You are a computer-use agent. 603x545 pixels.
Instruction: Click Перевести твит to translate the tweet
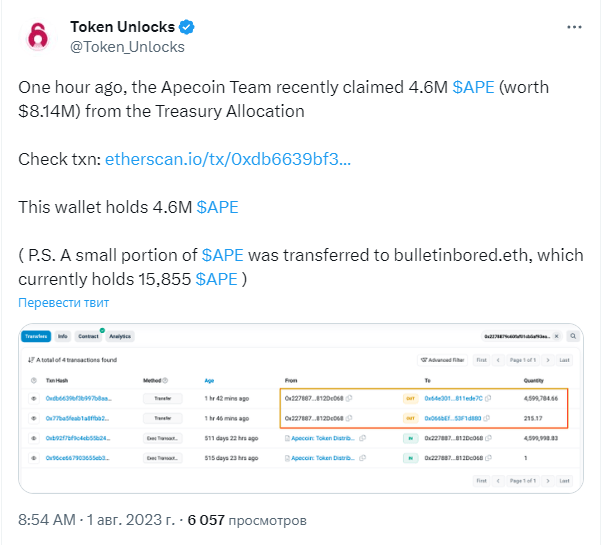63,303
